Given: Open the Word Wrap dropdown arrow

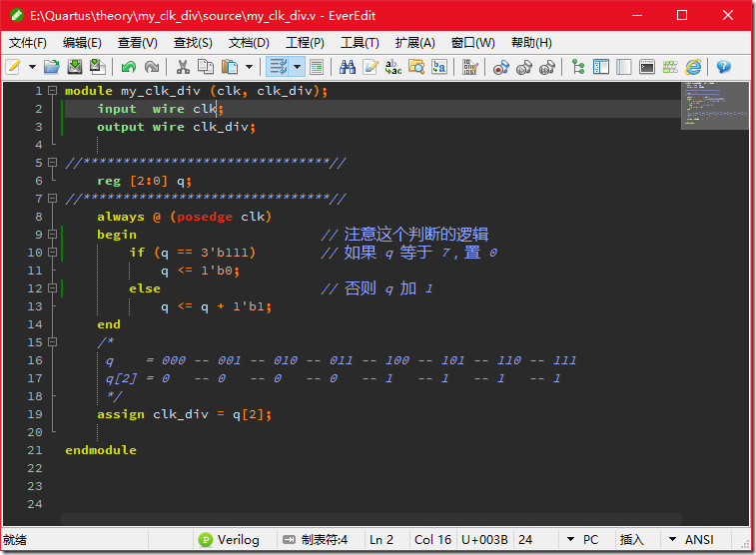Looking at the screenshot, I should click(x=298, y=67).
